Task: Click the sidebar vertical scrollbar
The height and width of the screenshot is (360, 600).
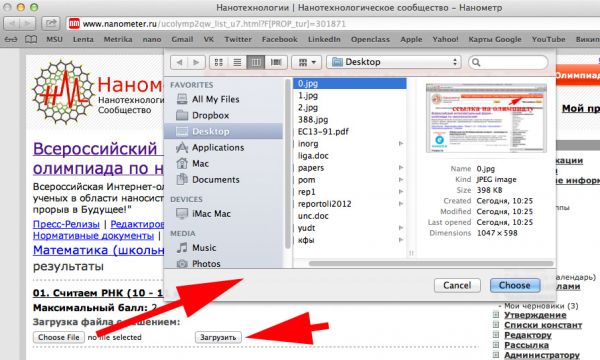Action: (x=288, y=165)
